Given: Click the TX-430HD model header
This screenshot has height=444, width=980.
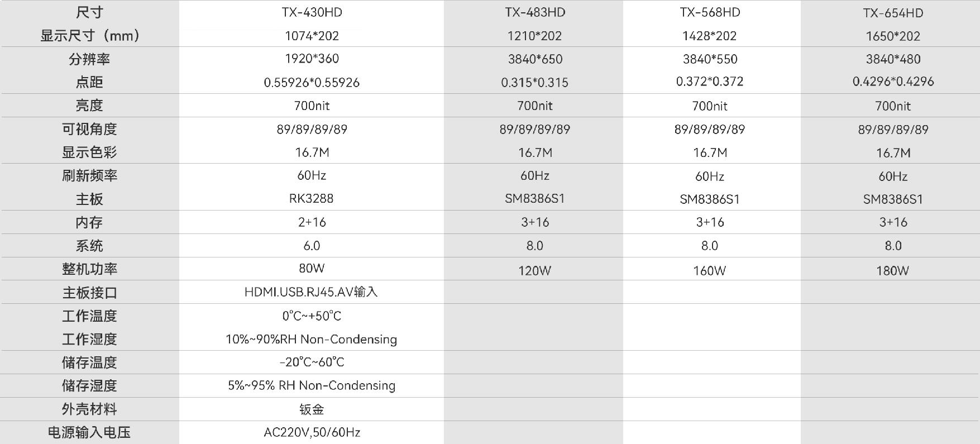Looking at the screenshot, I should pyautogui.click(x=312, y=12).
